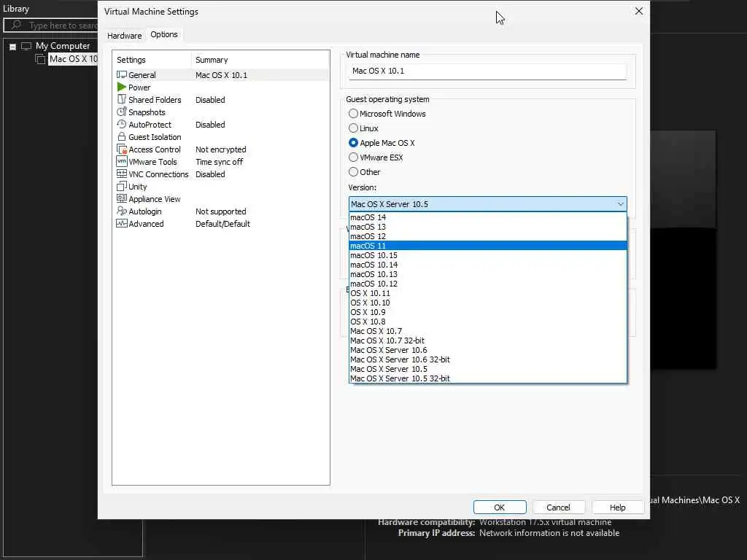
Task: Pick macOS 10.15 from version list
Action: tap(488, 255)
